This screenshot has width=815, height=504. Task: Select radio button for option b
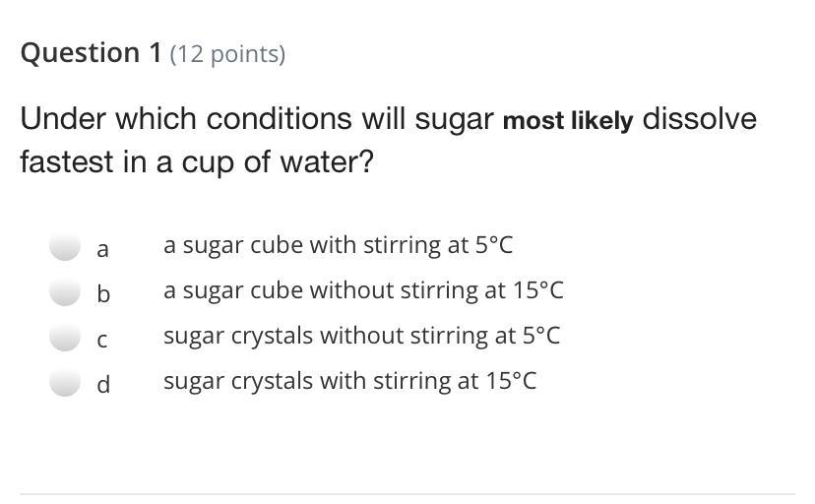click(65, 292)
